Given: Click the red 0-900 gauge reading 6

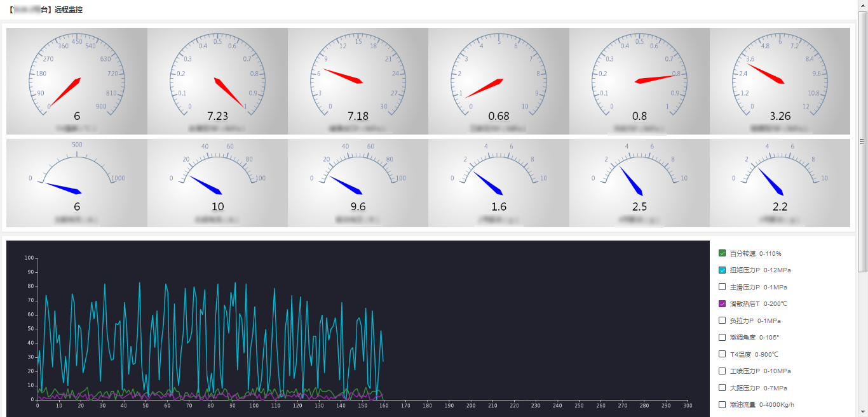Looking at the screenshot, I should click(77, 81).
